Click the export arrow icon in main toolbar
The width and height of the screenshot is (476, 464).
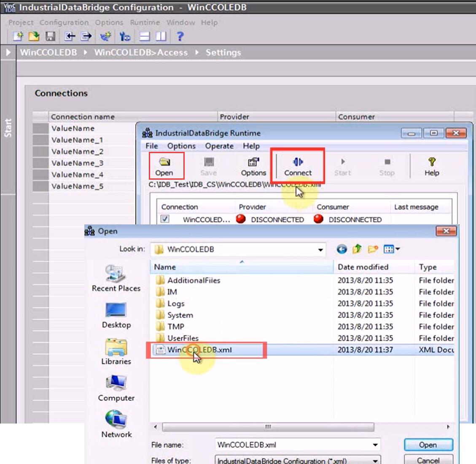pyautogui.click(x=86, y=36)
